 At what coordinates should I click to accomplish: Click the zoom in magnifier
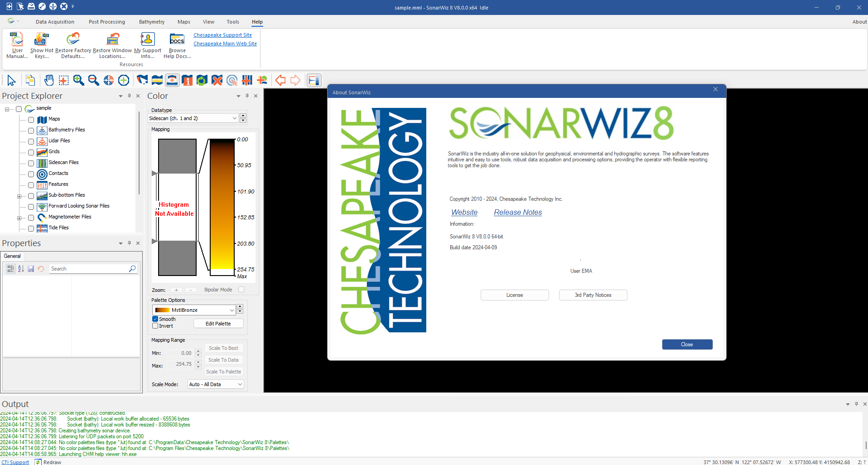pyautogui.click(x=79, y=80)
